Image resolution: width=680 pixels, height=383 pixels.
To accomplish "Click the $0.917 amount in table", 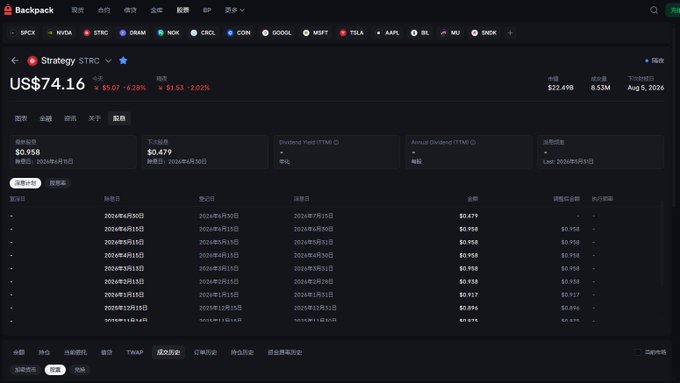I will (468, 295).
